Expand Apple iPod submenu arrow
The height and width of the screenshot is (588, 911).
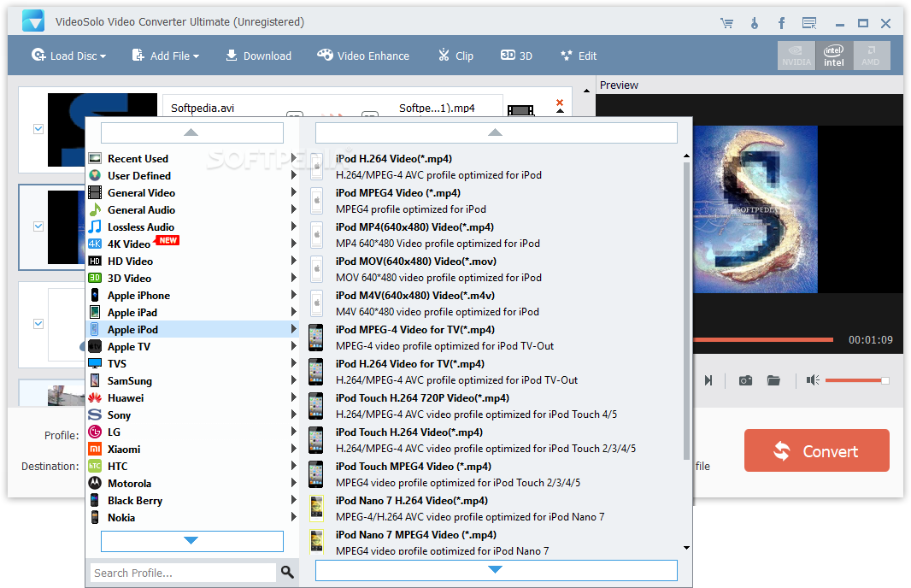click(293, 329)
